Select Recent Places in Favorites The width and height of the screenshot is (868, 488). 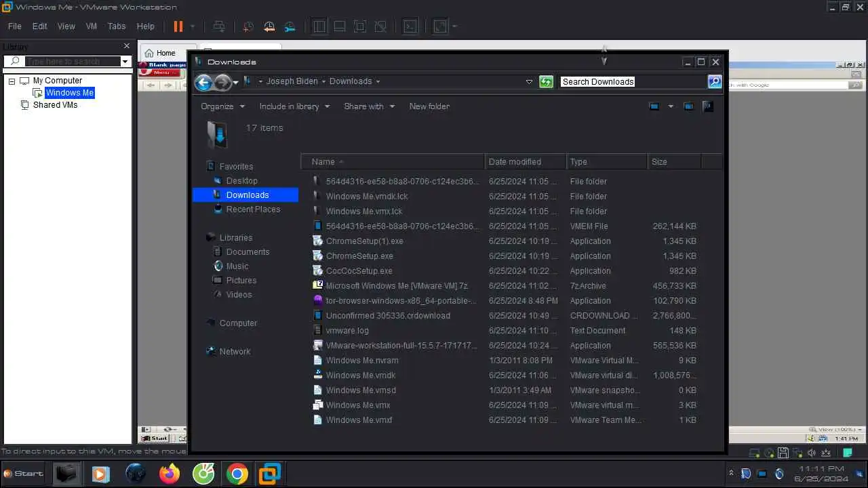click(253, 209)
